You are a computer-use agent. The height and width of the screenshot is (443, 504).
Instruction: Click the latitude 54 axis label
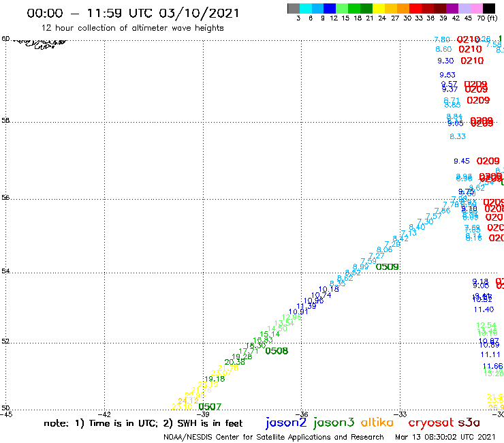click(5, 271)
